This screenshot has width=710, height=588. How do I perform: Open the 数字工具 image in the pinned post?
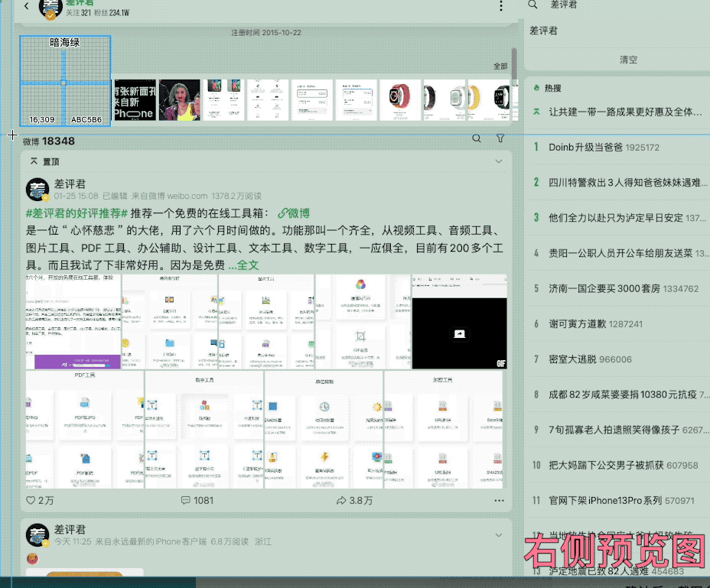click(204, 430)
